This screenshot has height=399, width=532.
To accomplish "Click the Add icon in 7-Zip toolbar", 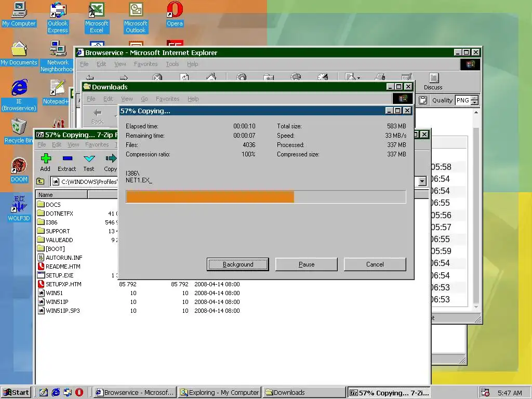I will (x=46, y=158).
